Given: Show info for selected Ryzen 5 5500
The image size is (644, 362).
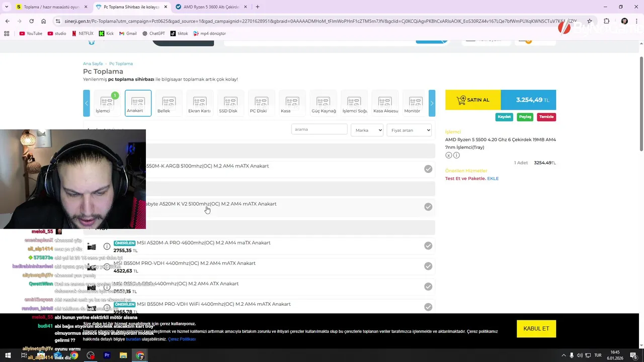Looking at the screenshot, I should 456,155.
